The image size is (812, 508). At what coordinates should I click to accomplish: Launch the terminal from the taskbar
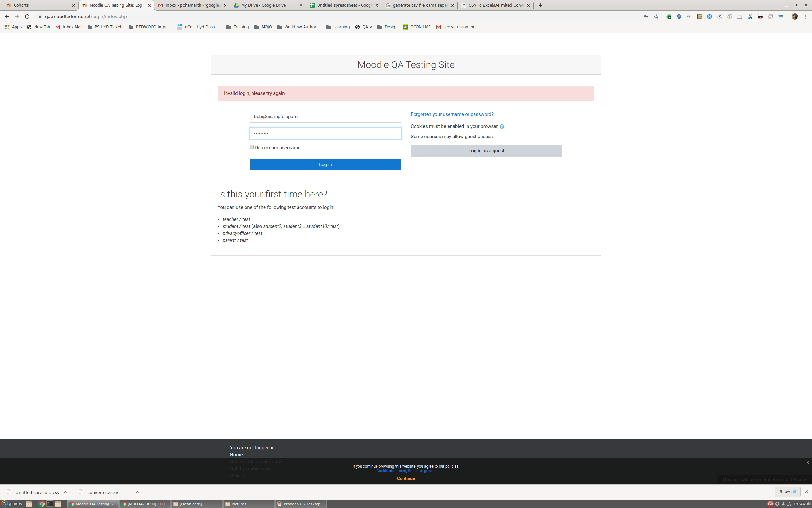pyautogui.click(x=50, y=504)
